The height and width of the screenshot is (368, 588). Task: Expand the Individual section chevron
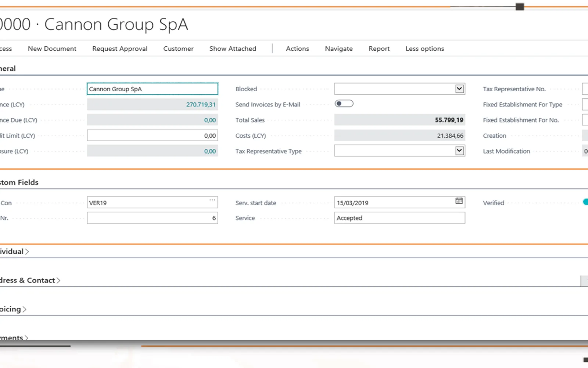(27, 252)
